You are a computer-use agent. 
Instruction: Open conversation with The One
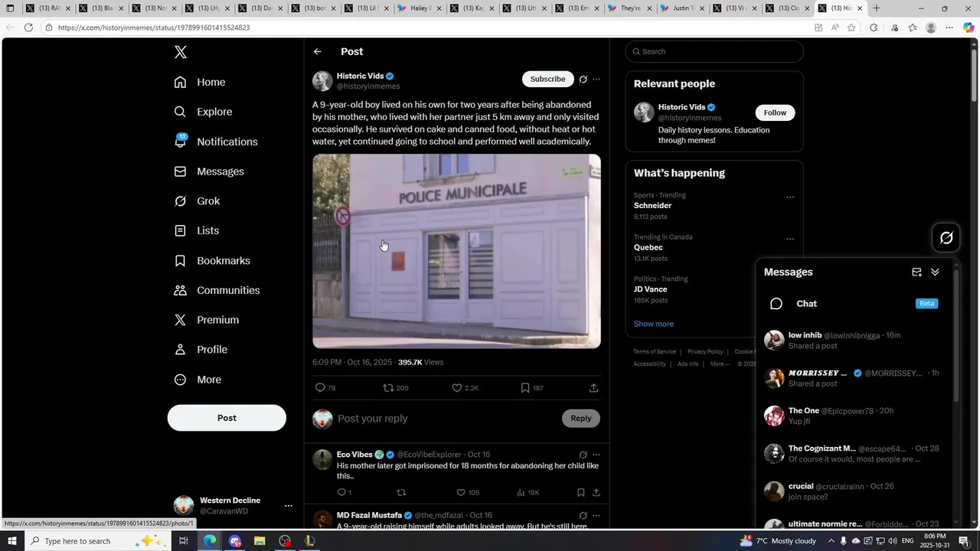(x=854, y=416)
